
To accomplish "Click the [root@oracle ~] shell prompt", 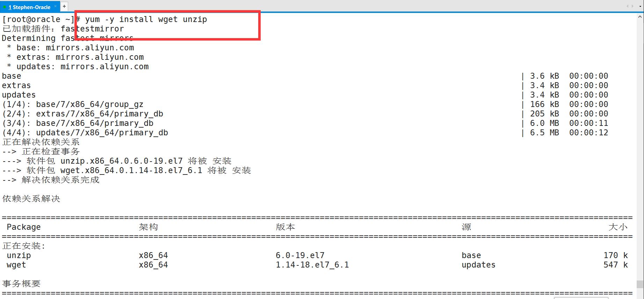I will (38, 19).
